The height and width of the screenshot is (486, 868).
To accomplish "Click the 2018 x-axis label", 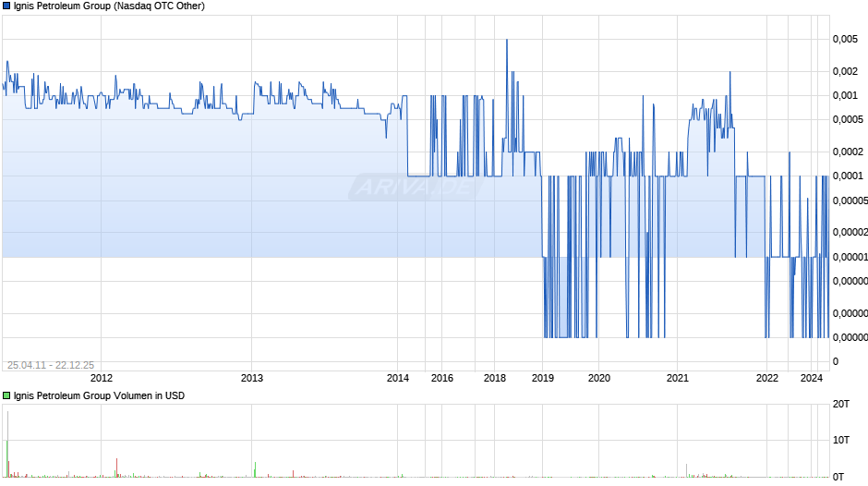I will (494, 378).
